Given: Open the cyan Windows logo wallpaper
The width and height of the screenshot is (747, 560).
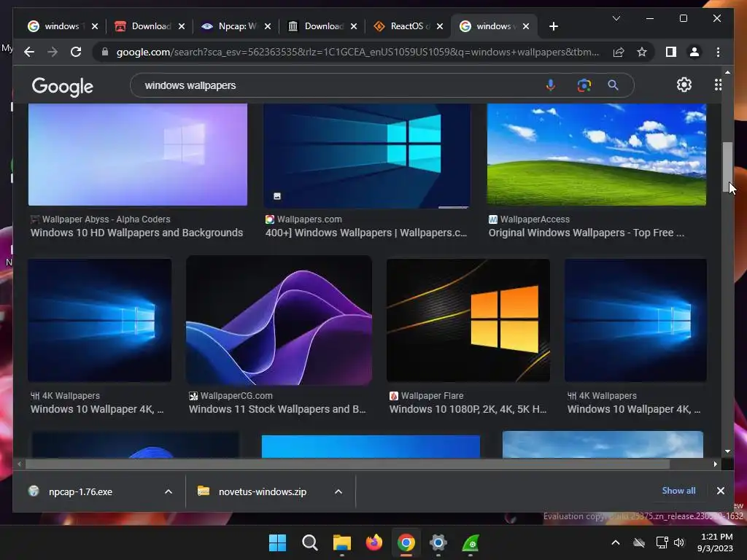Looking at the screenshot, I should pyautogui.click(x=367, y=156).
